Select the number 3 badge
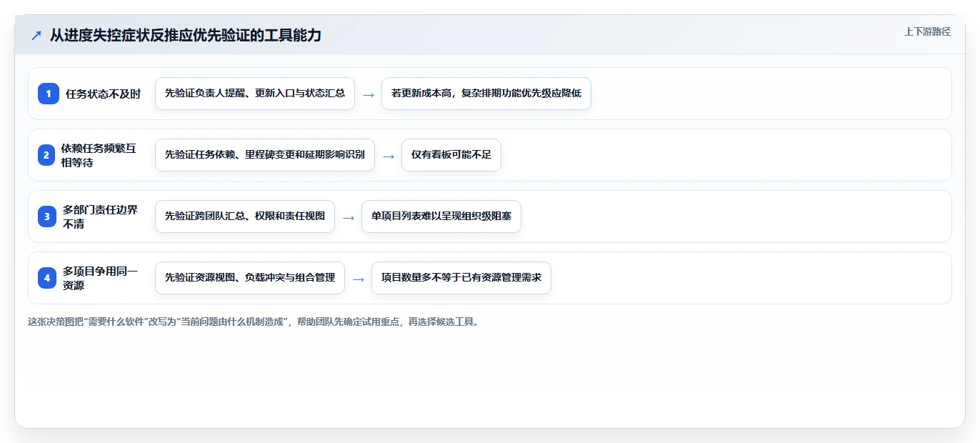Viewport: 980px width, 443px height. [47, 216]
